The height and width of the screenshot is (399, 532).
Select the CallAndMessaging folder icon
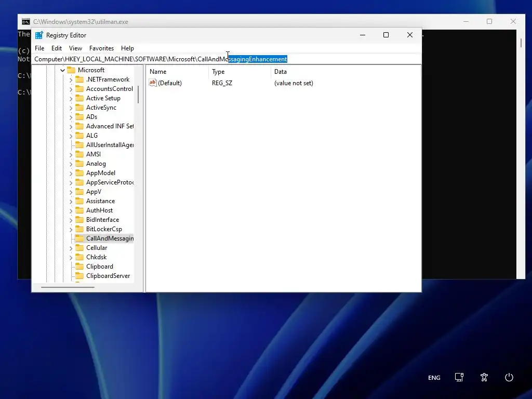point(79,238)
